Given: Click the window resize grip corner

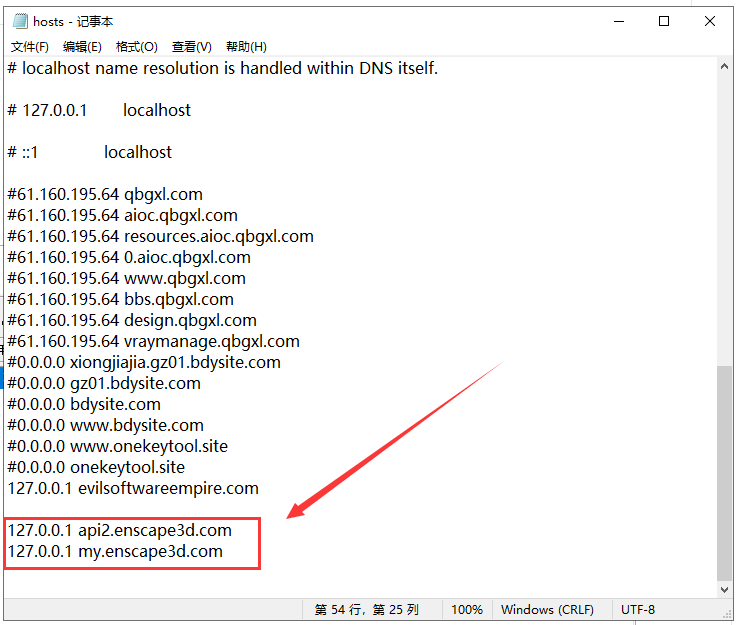Looking at the screenshot, I should (726, 613).
